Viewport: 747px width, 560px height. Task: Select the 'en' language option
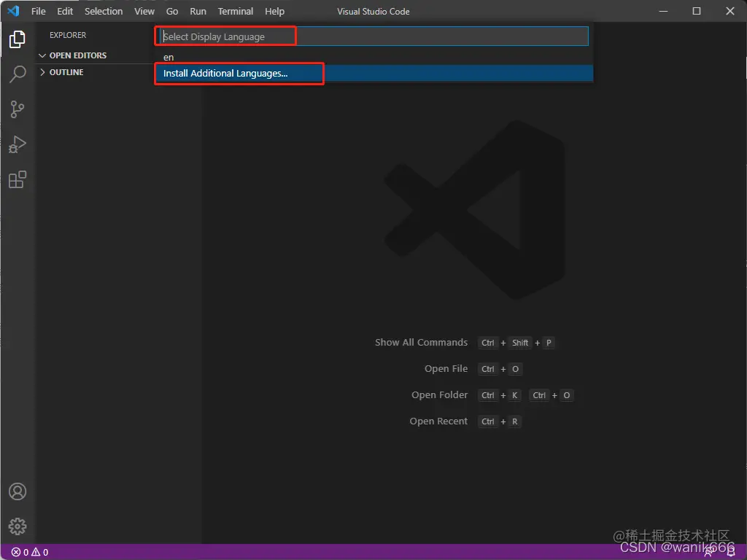374,57
